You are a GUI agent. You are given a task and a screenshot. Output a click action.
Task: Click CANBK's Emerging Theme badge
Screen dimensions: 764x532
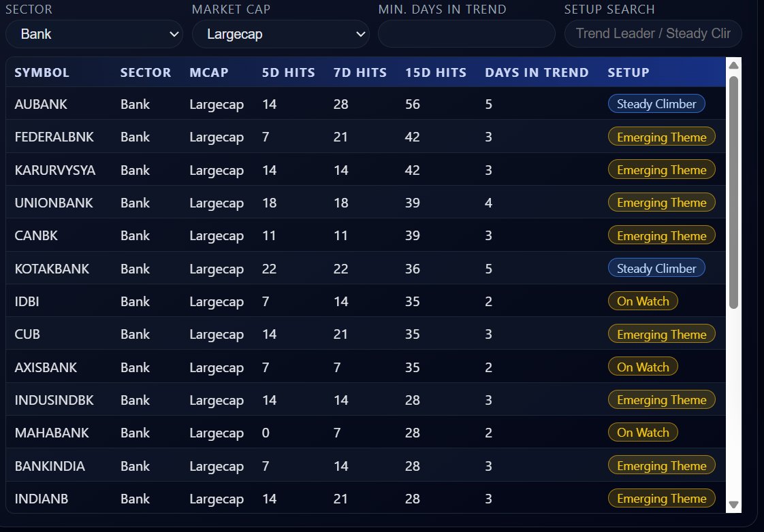point(662,235)
